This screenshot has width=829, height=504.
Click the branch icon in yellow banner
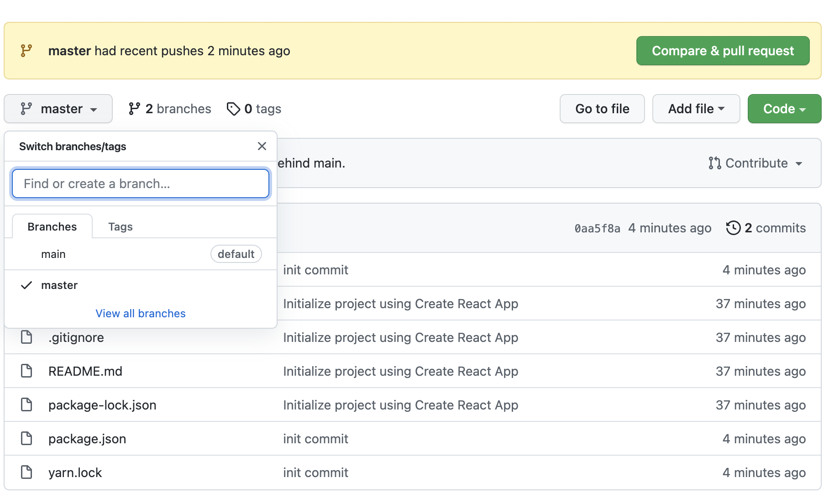[26, 51]
